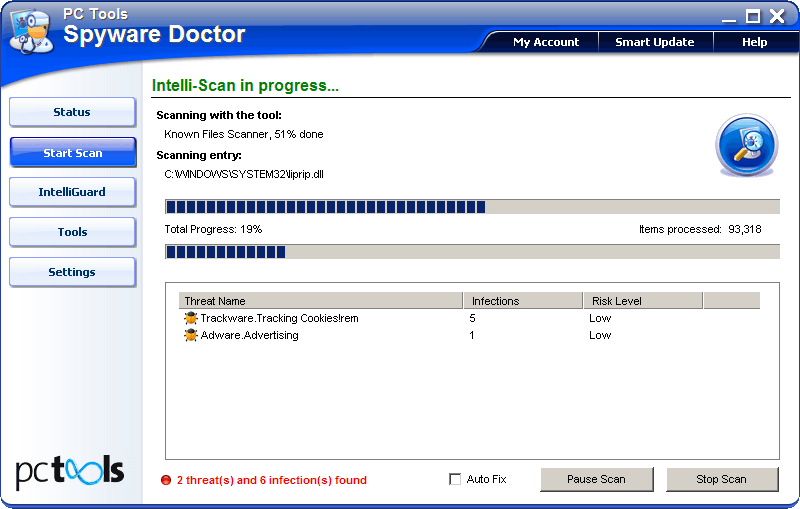Enable the Auto Fix checkbox
This screenshot has width=800, height=509.
pos(455,479)
